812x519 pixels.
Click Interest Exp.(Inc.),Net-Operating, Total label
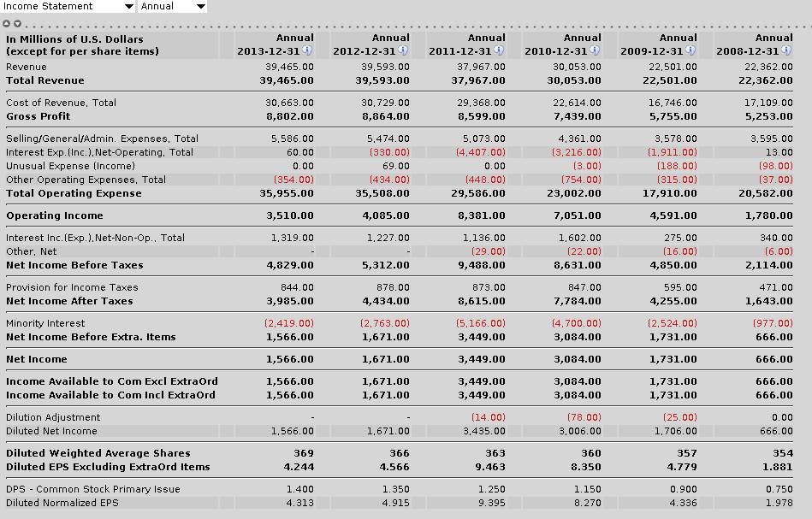(99, 153)
